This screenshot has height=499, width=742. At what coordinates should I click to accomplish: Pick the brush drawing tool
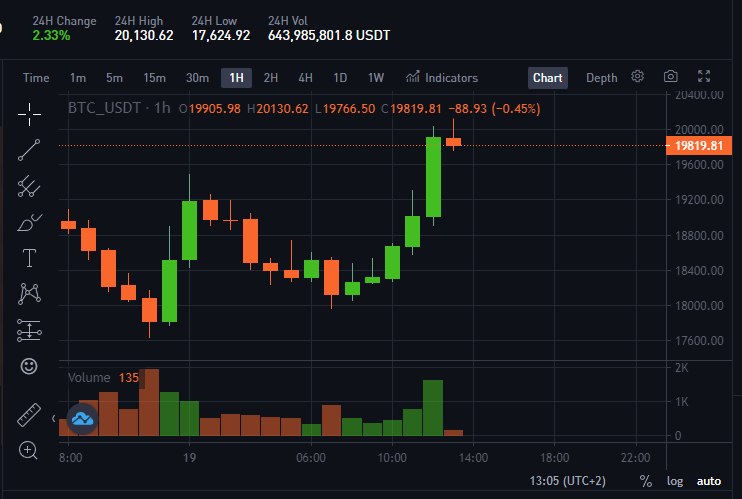click(x=29, y=223)
